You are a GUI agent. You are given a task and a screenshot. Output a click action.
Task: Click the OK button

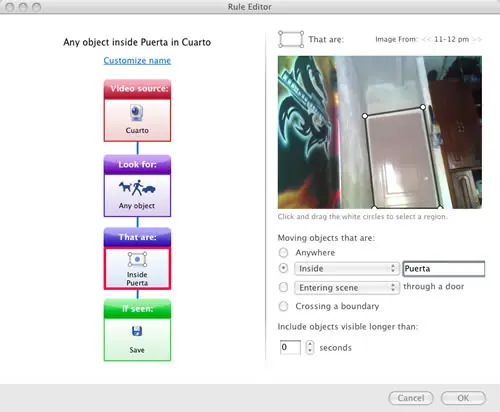[x=463, y=398]
